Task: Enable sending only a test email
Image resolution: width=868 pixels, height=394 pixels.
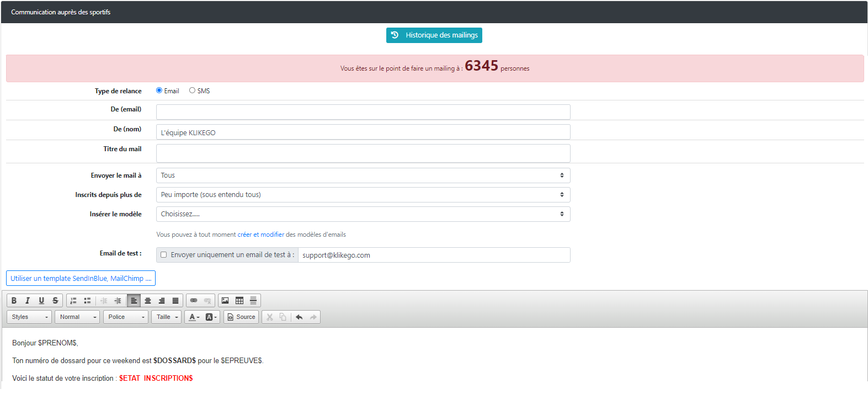Action: click(x=163, y=255)
